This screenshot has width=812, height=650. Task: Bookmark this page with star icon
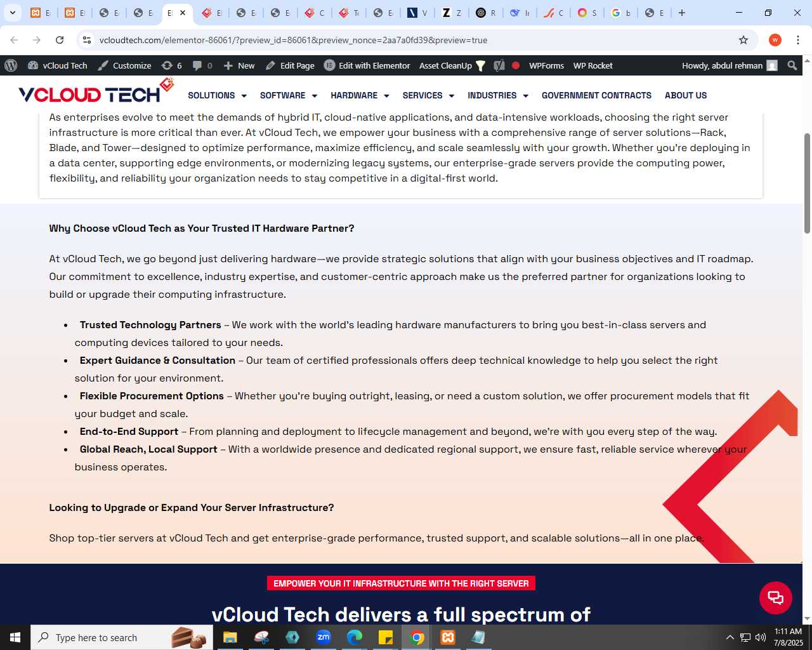[743, 40]
